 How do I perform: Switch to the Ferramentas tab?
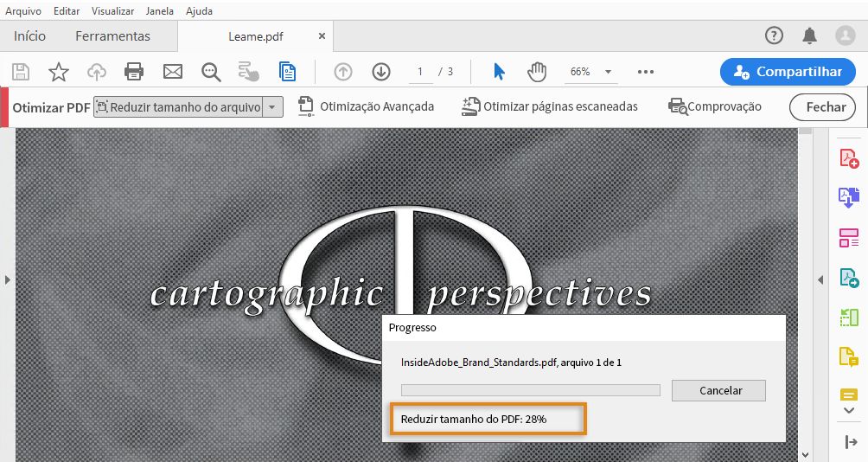113,36
